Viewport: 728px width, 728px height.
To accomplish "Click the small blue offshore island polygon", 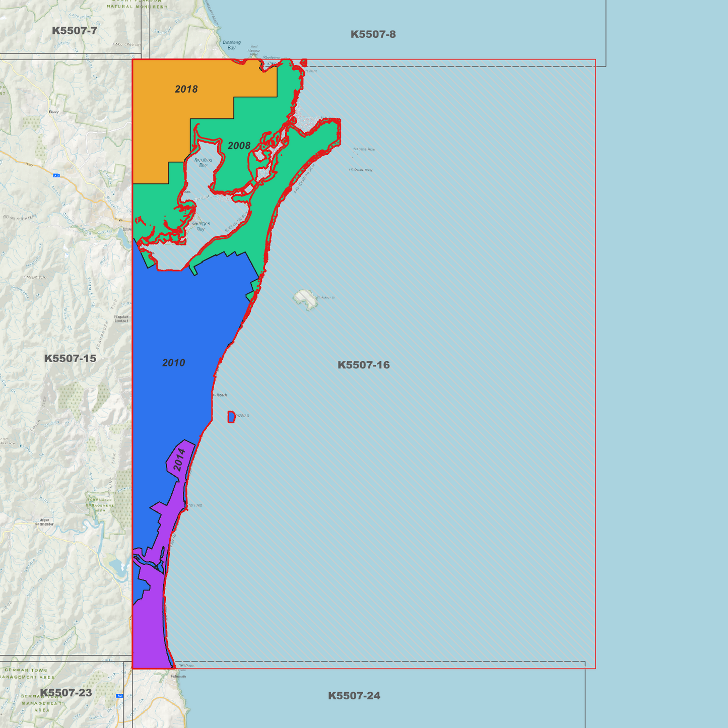I will (x=231, y=417).
